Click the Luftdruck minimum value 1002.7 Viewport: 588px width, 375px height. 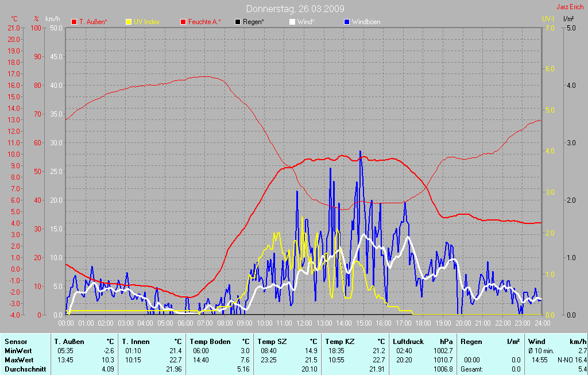click(x=443, y=351)
